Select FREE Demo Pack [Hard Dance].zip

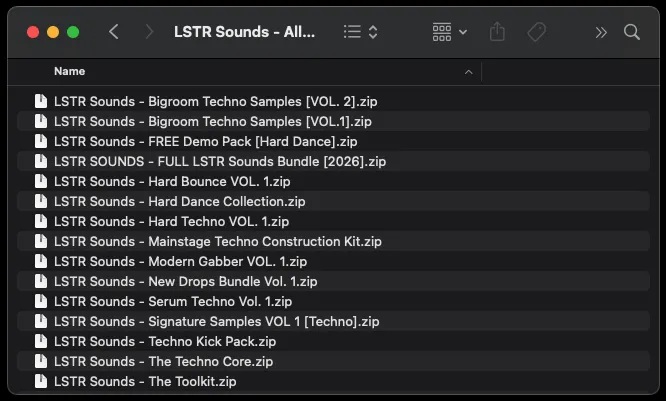205,141
